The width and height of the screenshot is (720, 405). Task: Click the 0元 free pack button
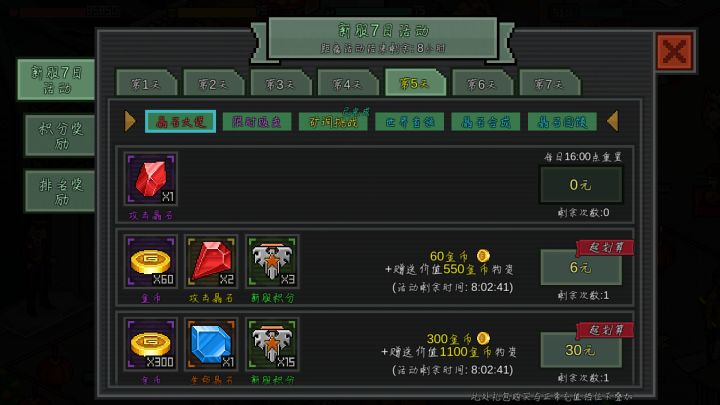pyautogui.click(x=581, y=185)
